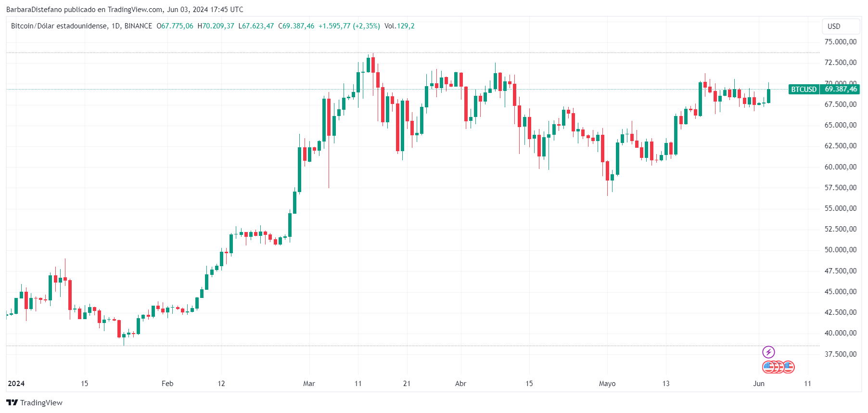Click the TradingView logo at bottom
This screenshot has width=868, height=413.
point(34,402)
